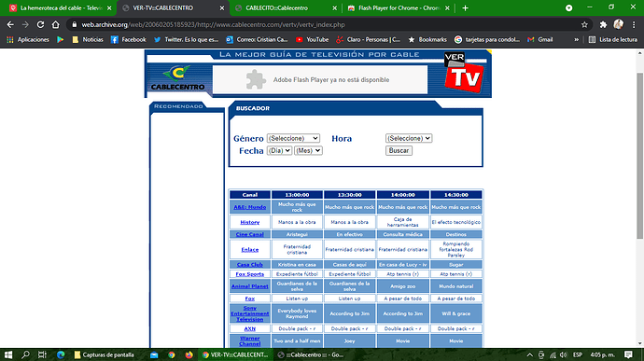The width and height of the screenshot is (644, 361).
Task: Click the disabled Flash Player plugin placeholder
Action: click(320, 79)
